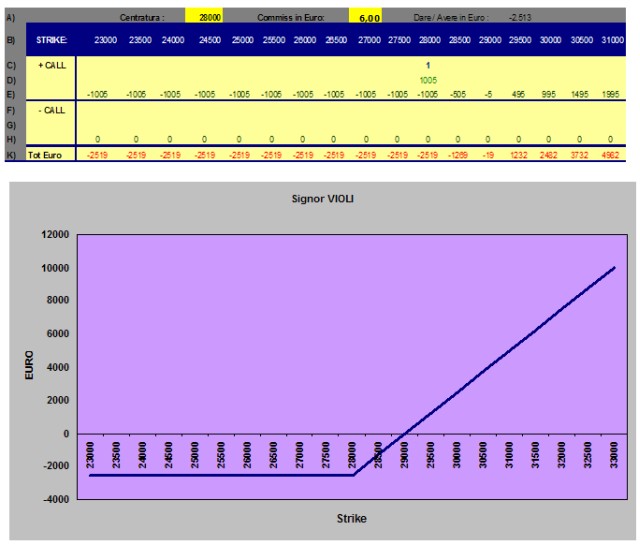Screen dimensions: 640x545
Task: Select the STRIKE header label
Action: (x=52, y=41)
